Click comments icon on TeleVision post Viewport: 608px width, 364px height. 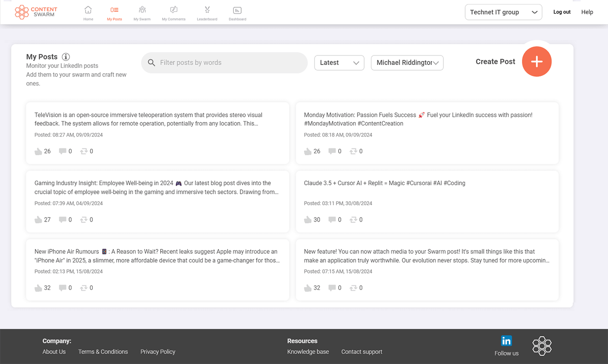pos(62,151)
